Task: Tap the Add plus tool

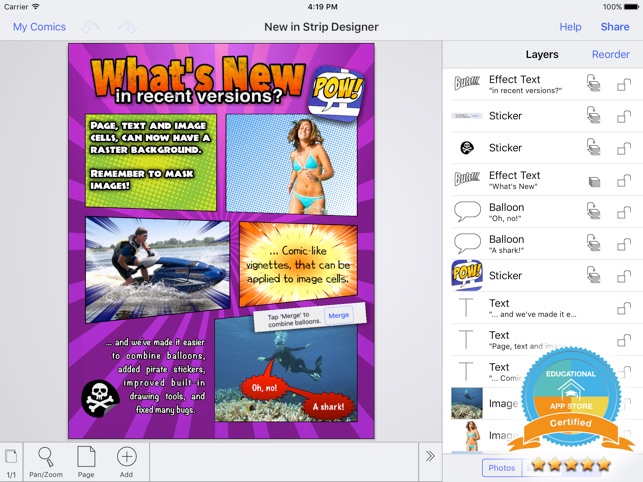Action: point(126,462)
